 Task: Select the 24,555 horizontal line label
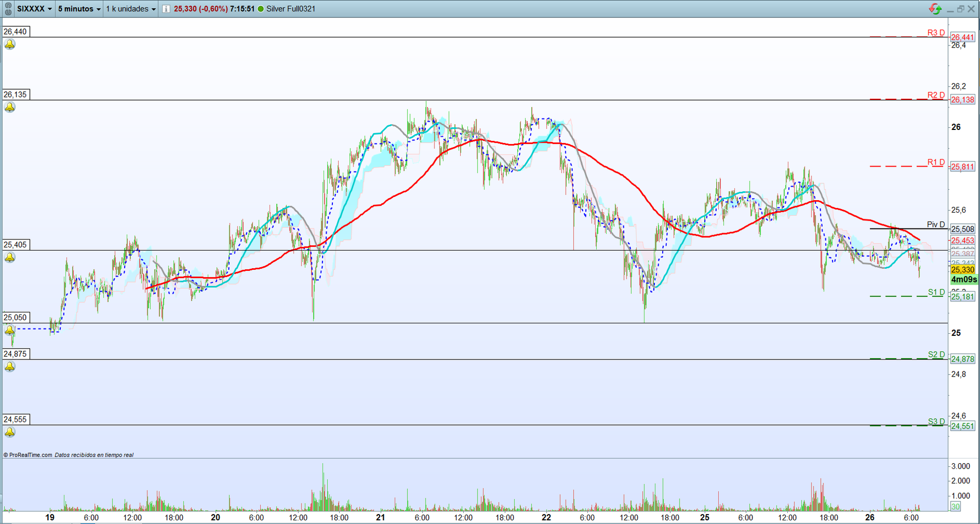tap(16, 419)
